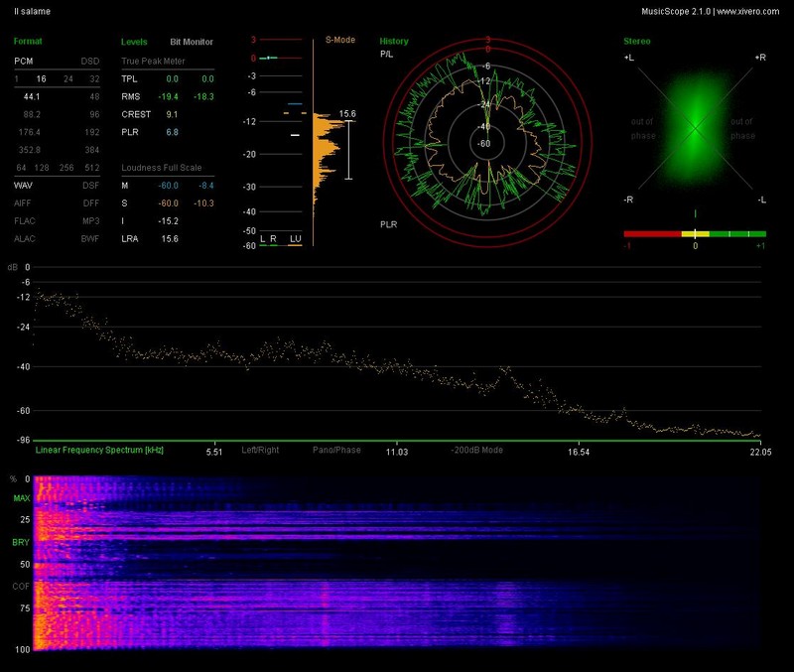Select DSD in the Format panel

click(x=90, y=62)
